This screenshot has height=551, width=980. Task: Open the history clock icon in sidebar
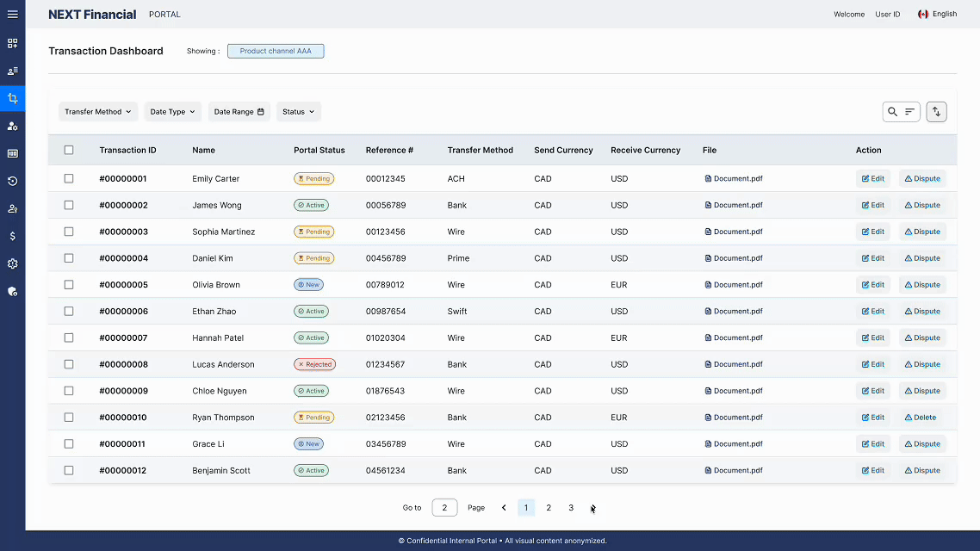coord(12,181)
